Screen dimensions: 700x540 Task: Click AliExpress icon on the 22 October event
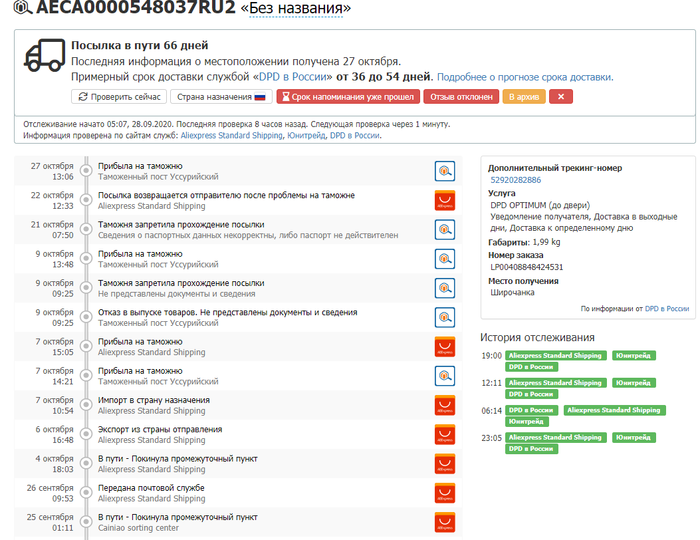pyautogui.click(x=445, y=200)
